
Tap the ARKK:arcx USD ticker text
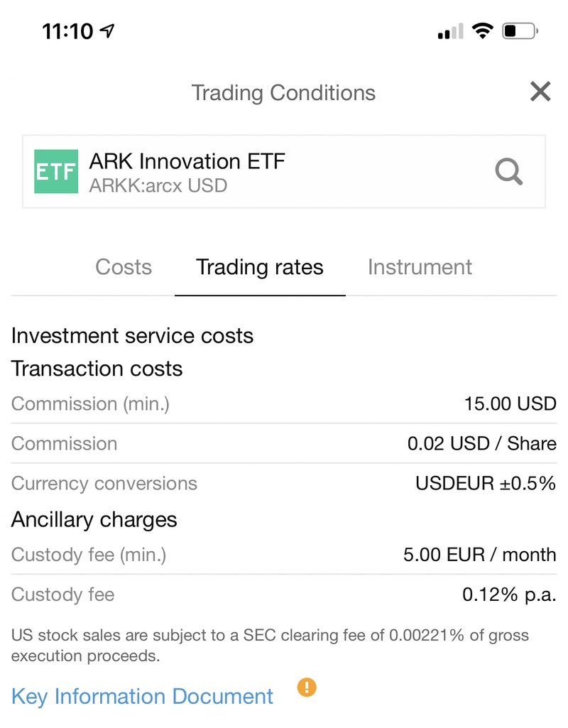click(158, 186)
